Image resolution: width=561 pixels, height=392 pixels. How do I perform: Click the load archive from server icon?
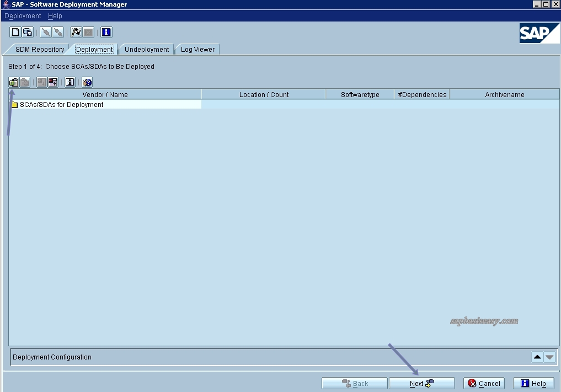tap(42, 82)
